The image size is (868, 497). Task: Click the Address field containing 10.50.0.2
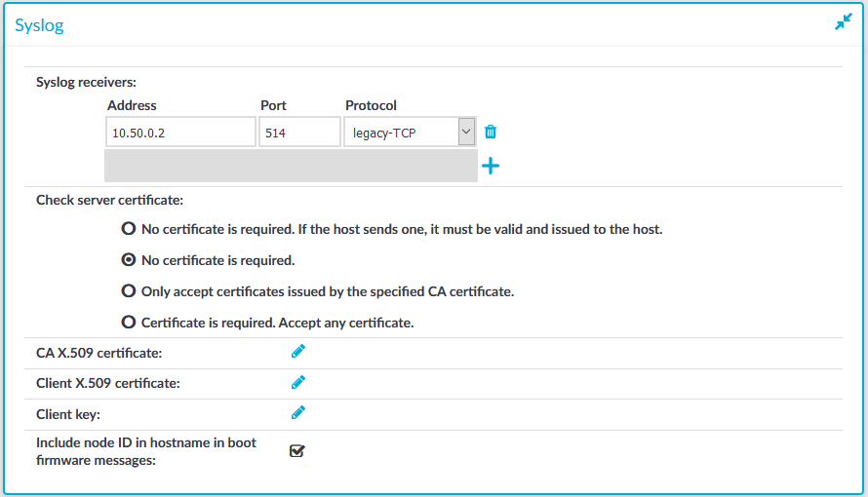click(180, 133)
